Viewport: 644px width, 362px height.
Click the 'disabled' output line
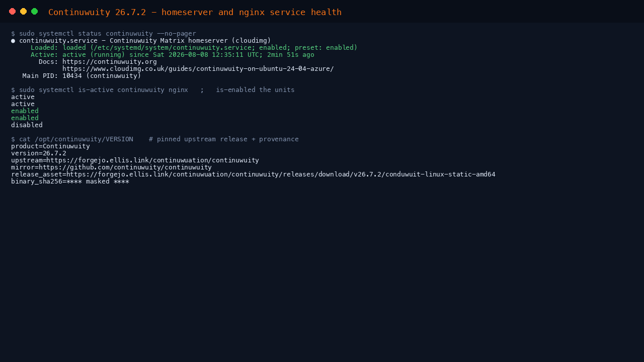pyautogui.click(x=27, y=125)
